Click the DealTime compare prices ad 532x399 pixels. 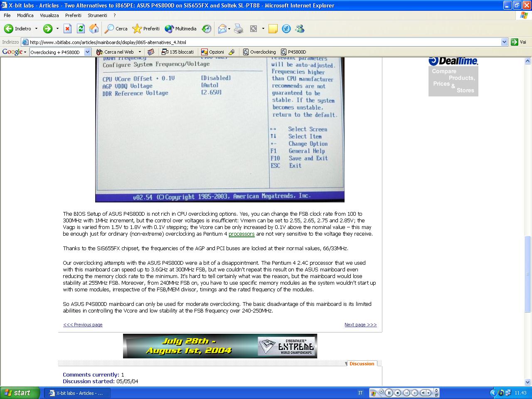[x=453, y=76]
